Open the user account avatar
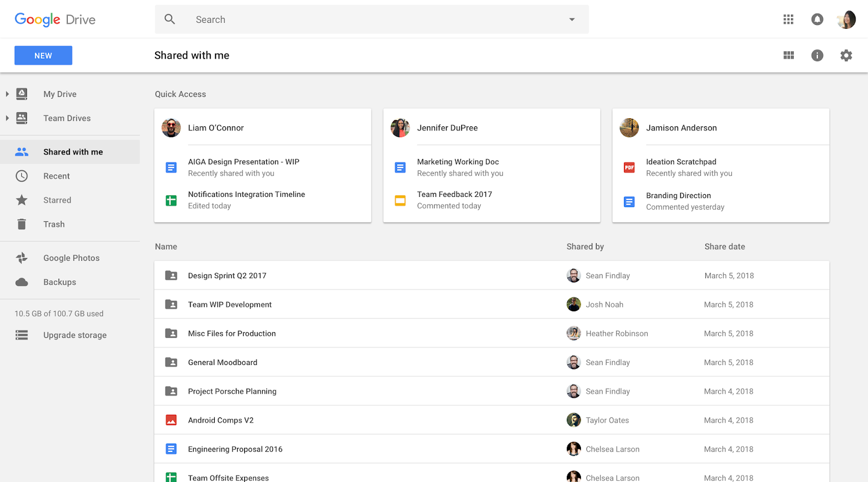This screenshot has width=868, height=482. (846, 20)
